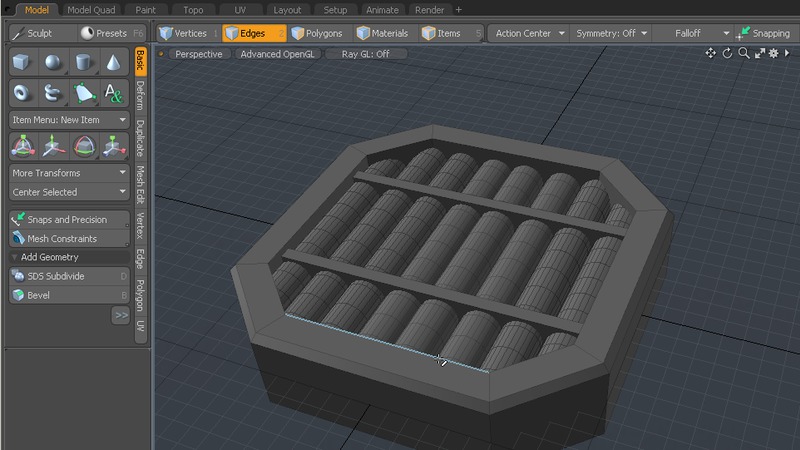This screenshot has height=450, width=800.
Task: Activate the Text tool icon
Action: pyautogui.click(x=114, y=93)
